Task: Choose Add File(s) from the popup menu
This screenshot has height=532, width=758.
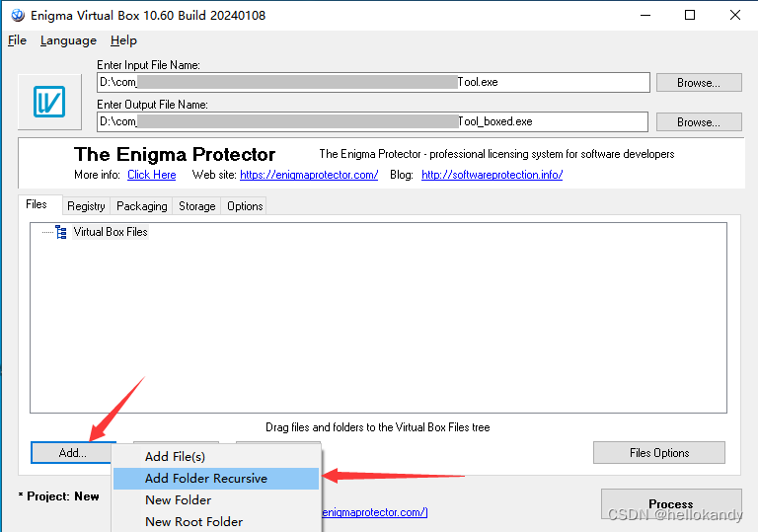Action: coord(216,457)
